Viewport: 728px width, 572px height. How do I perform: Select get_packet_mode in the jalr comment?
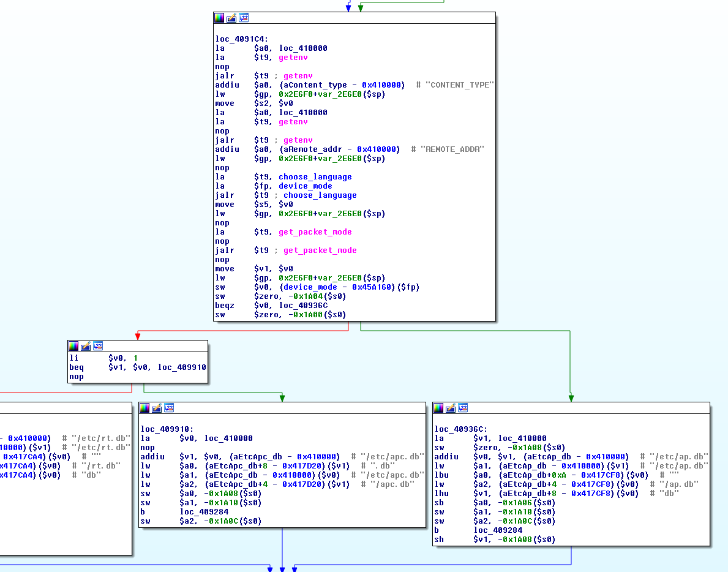320,250
